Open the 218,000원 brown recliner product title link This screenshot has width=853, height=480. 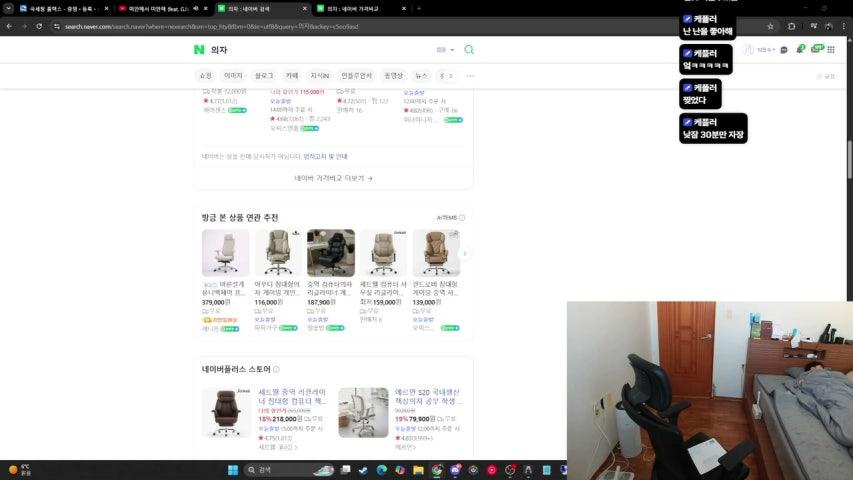tap(292, 396)
